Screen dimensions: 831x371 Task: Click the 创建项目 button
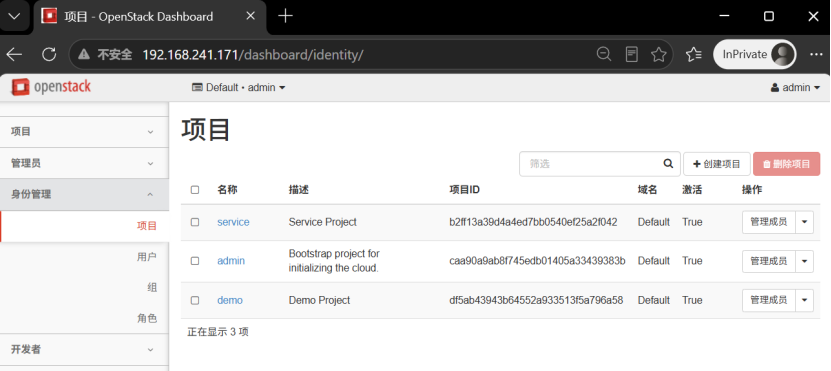(717, 164)
